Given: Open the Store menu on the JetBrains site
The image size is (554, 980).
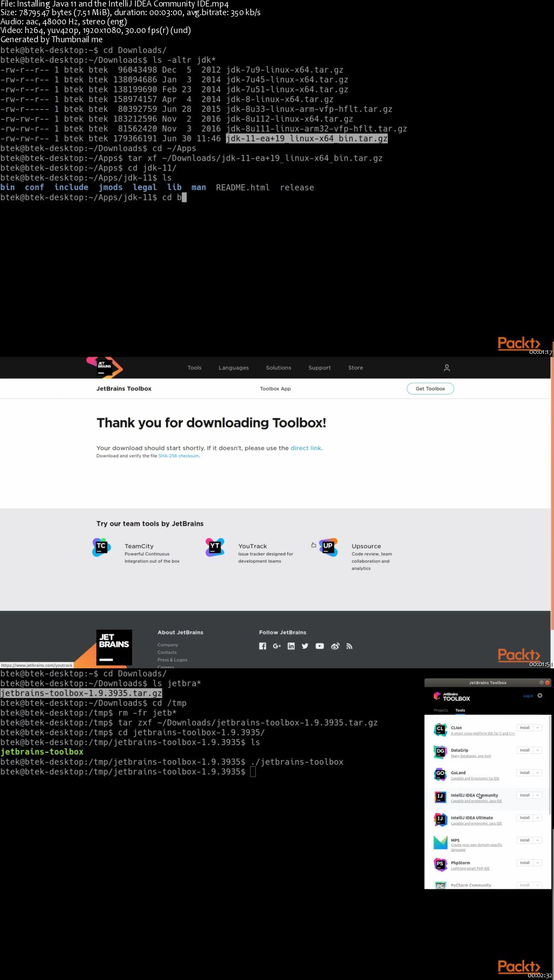Looking at the screenshot, I should [355, 368].
